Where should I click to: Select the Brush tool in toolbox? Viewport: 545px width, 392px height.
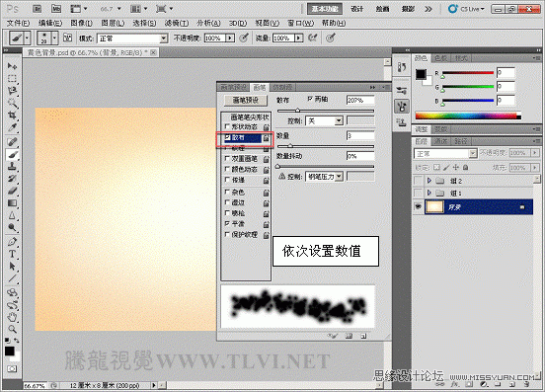[x=12, y=154]
